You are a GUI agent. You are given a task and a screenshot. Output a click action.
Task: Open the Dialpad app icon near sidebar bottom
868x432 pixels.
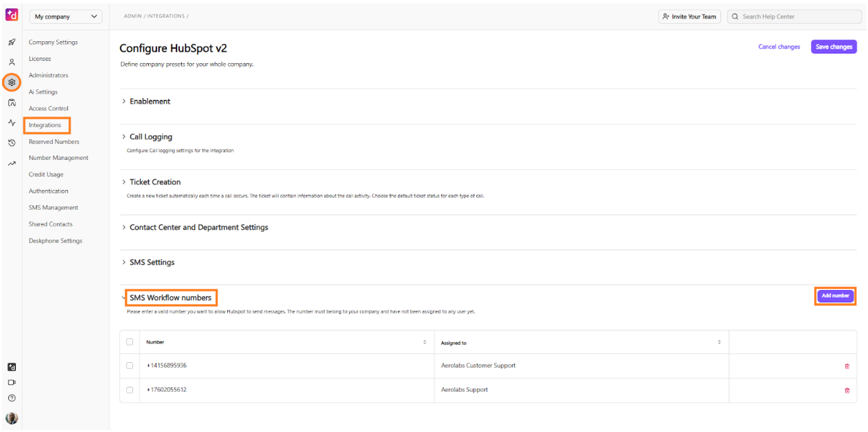12,368
